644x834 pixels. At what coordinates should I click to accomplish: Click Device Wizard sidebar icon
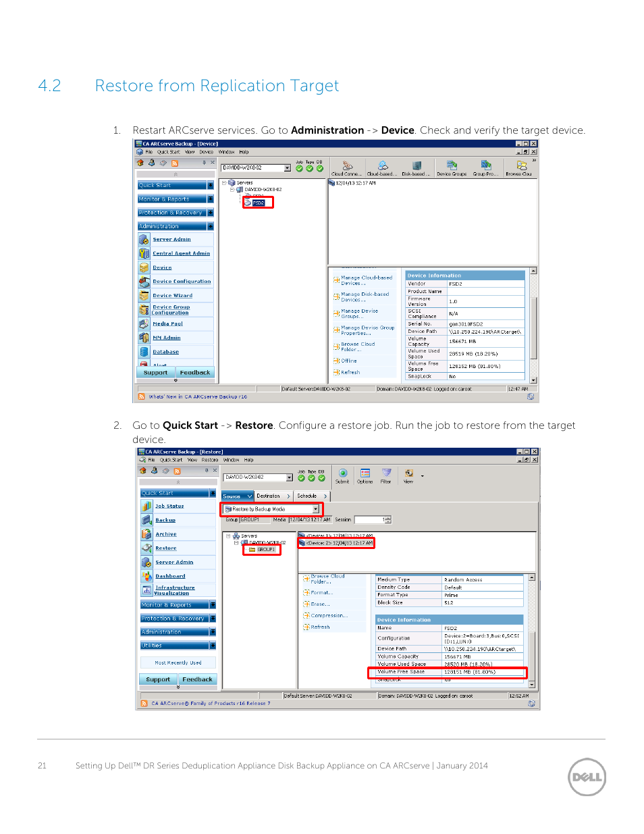(144, 295)
